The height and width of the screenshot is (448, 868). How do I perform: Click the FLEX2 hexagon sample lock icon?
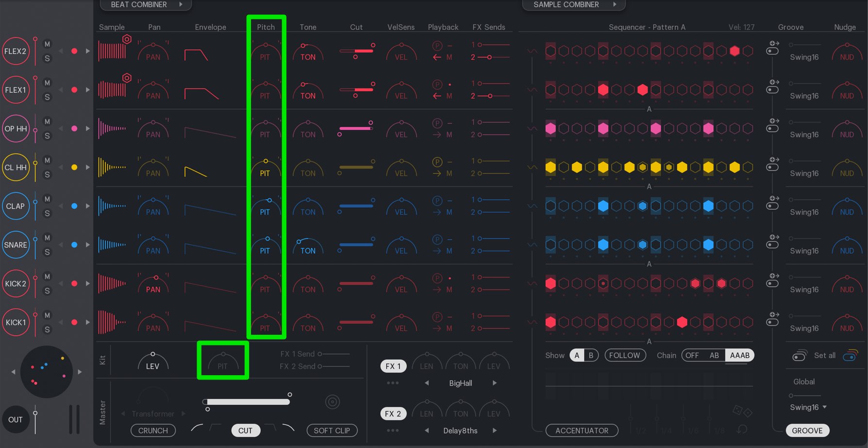coord(127,39)
